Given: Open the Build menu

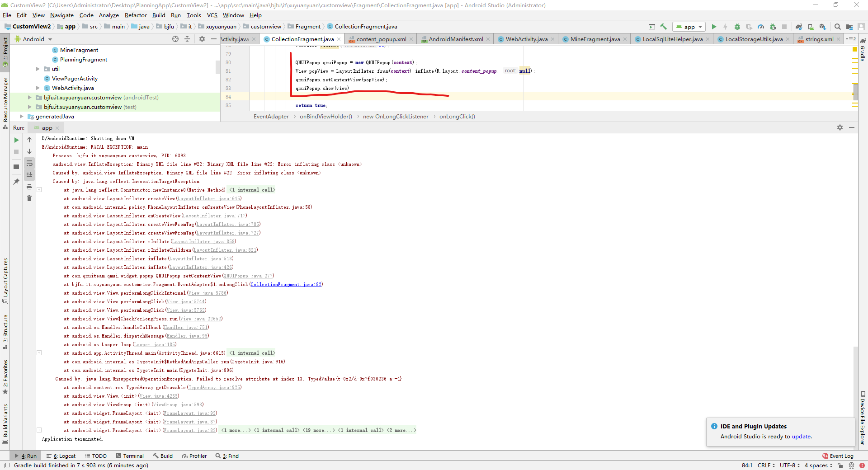Looking at the screenshot, I should pyautogui.click(x=159, y=15).
